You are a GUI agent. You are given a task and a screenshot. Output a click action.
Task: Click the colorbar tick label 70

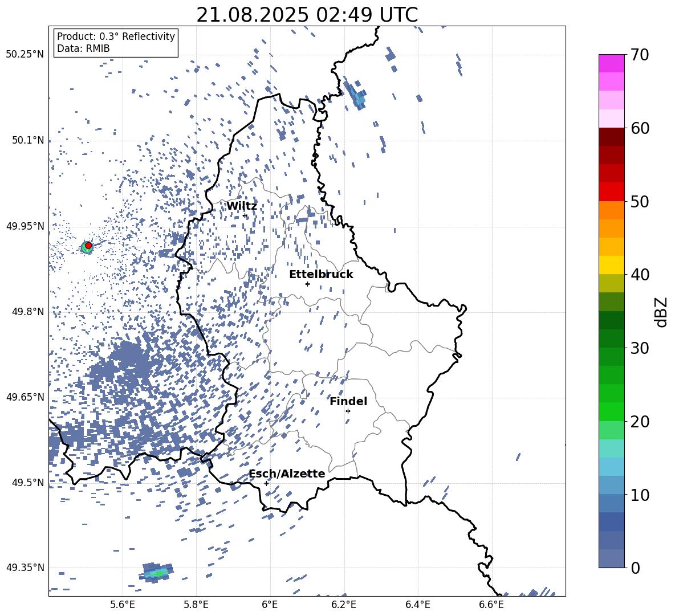pos(640,55)
